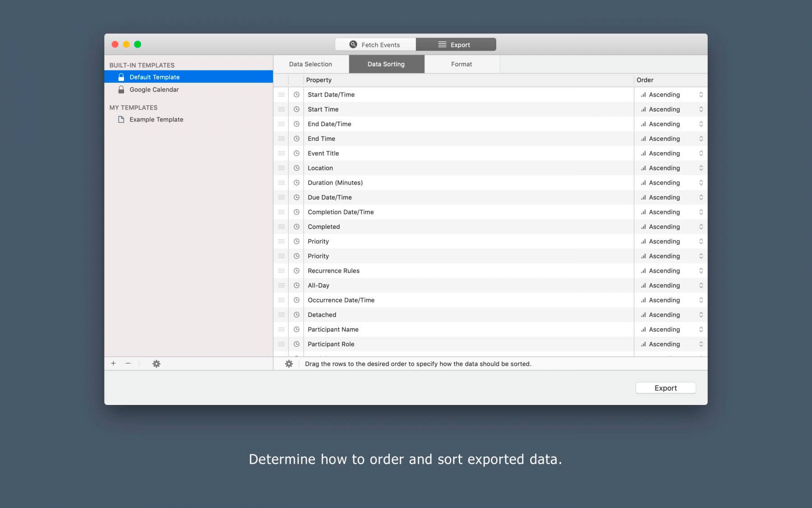812x508 pixels.
Task: Click the lock icon of Default Template
Action: point(121,77)
